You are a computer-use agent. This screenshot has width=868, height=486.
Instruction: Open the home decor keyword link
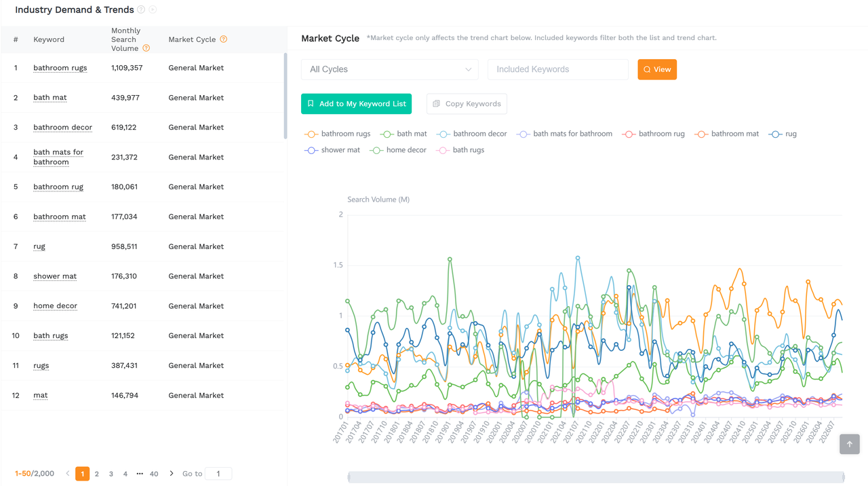click(x=55, y=306)
